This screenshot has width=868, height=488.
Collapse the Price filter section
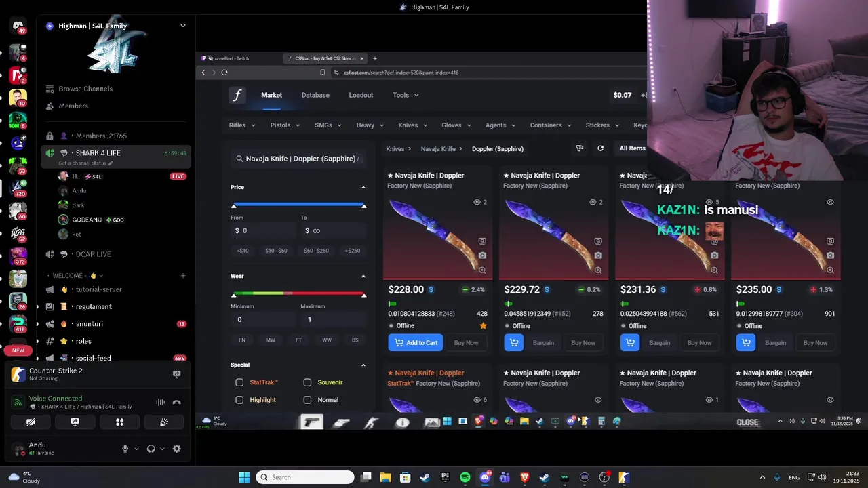point(363,188)
